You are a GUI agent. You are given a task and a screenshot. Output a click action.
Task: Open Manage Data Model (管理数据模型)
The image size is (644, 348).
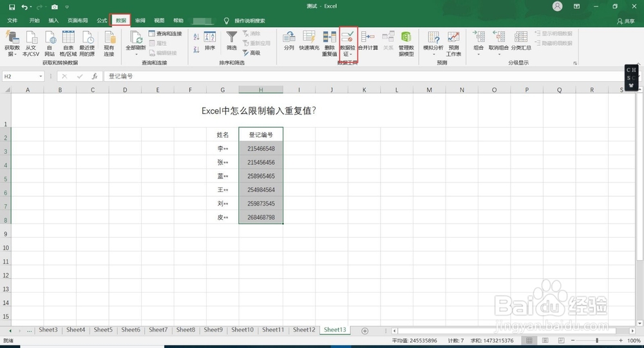point(406,43)
